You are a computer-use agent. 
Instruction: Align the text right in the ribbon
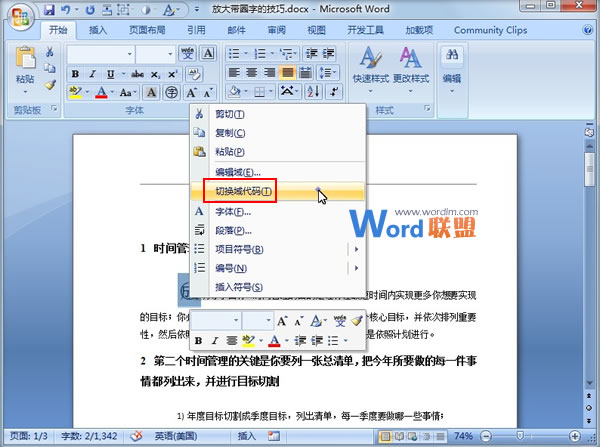(x=269, y=72)
